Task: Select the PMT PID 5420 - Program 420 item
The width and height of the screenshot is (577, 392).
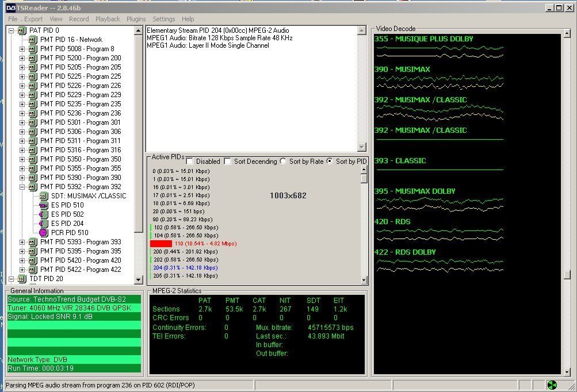Action: pos(81,260)
